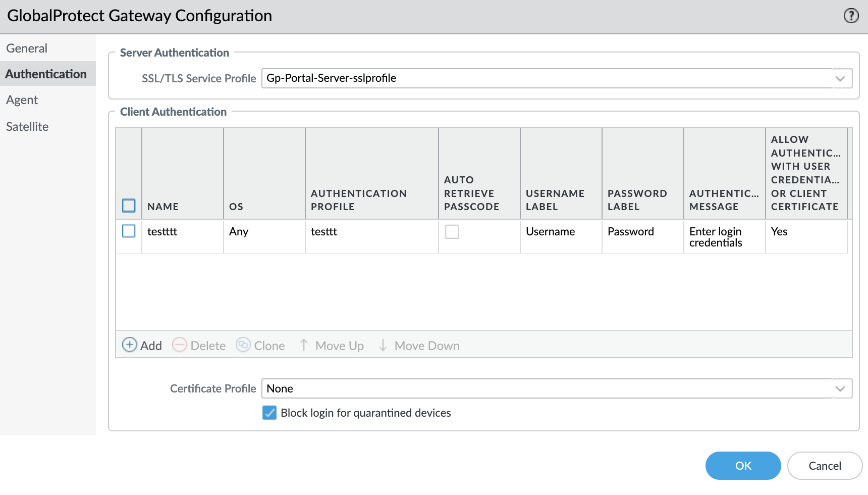
Task: Click the Clone icon
Action: [x=243, y=345]
